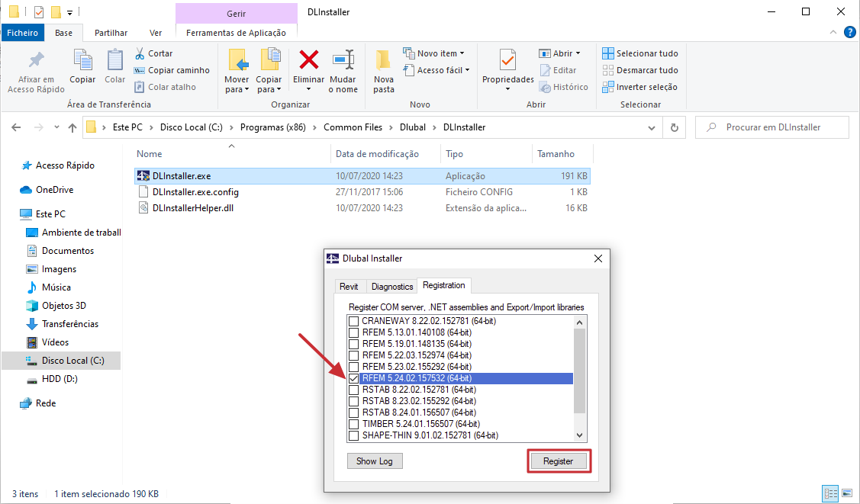860x504 pixels.
Task: Sort files by Tamanho column
Action: 556,154
